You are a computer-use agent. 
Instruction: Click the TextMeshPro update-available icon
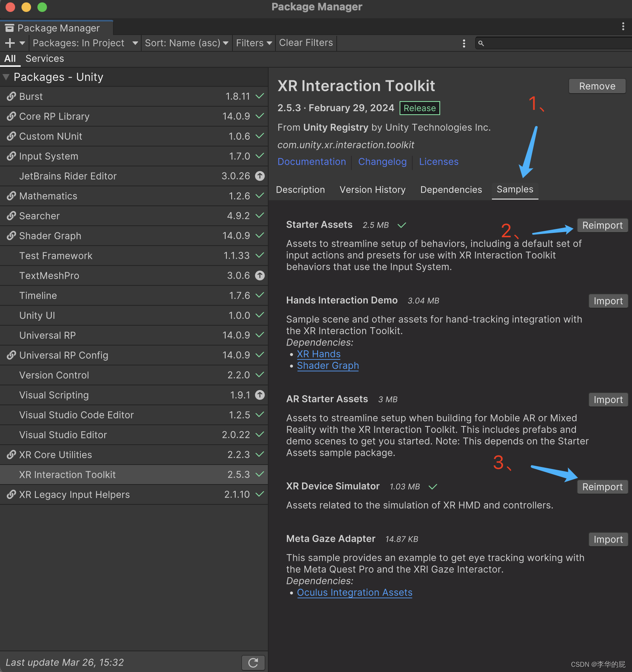coord(260,275)
